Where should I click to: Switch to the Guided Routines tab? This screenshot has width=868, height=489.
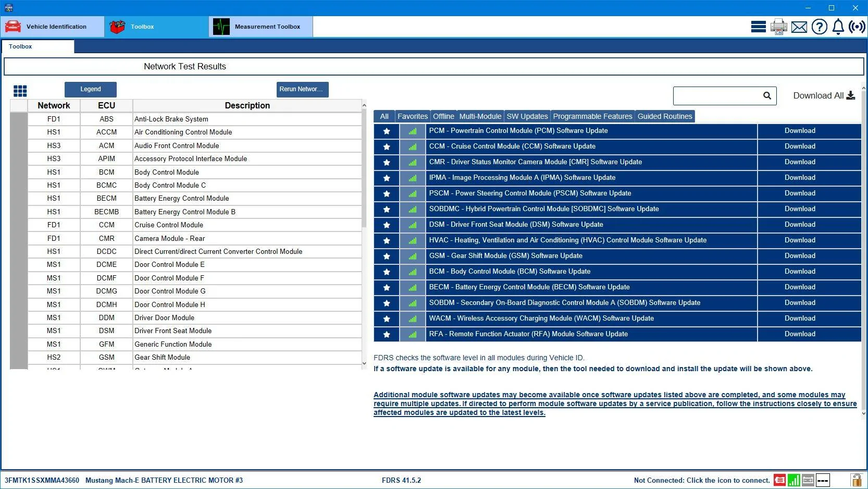point(665,116)
